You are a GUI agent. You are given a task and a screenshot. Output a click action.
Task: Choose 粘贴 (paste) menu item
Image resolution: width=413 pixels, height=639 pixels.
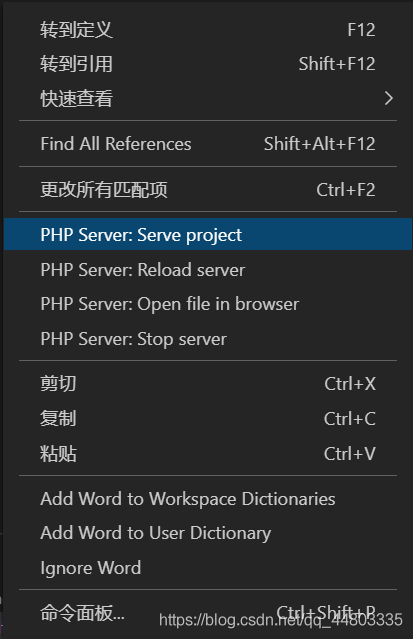[x=208, y=454]
